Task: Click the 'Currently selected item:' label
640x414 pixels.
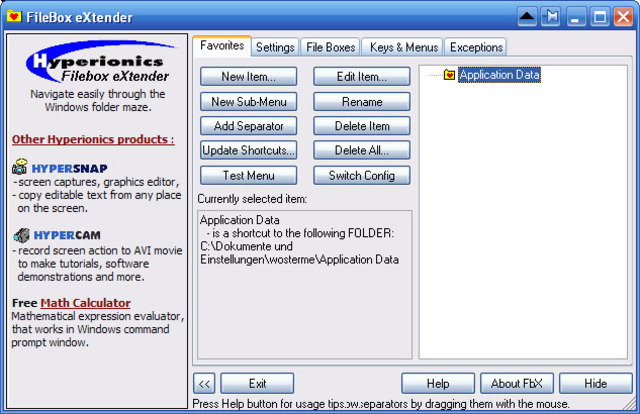Action: (x=252, y=199)
